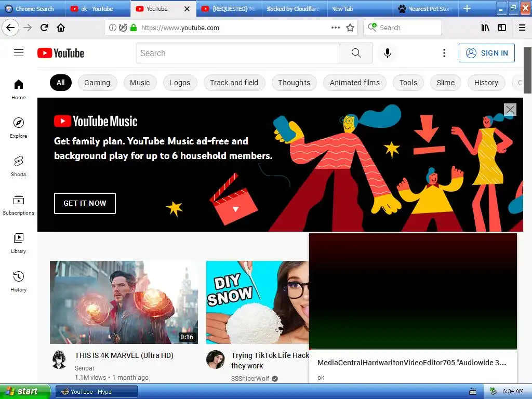
Task: Switch to Blocked by Cloudflare tab
Action: (x=295, y=8)
